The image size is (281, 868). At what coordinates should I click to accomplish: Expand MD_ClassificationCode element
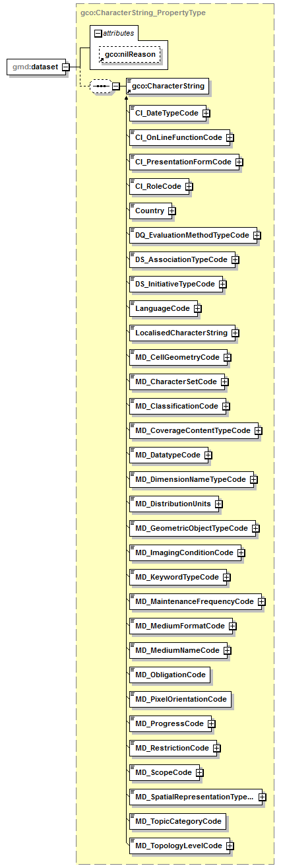tap(226, 406)
